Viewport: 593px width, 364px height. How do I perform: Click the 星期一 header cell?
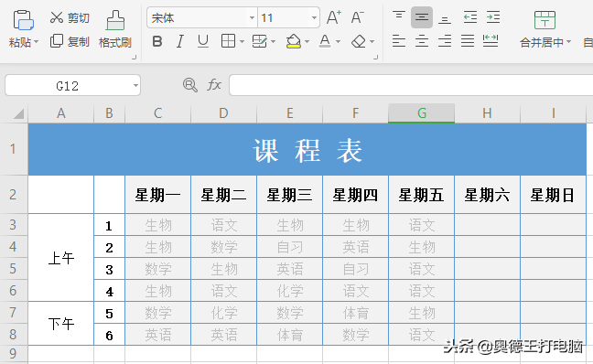click(x=157, y=195)
